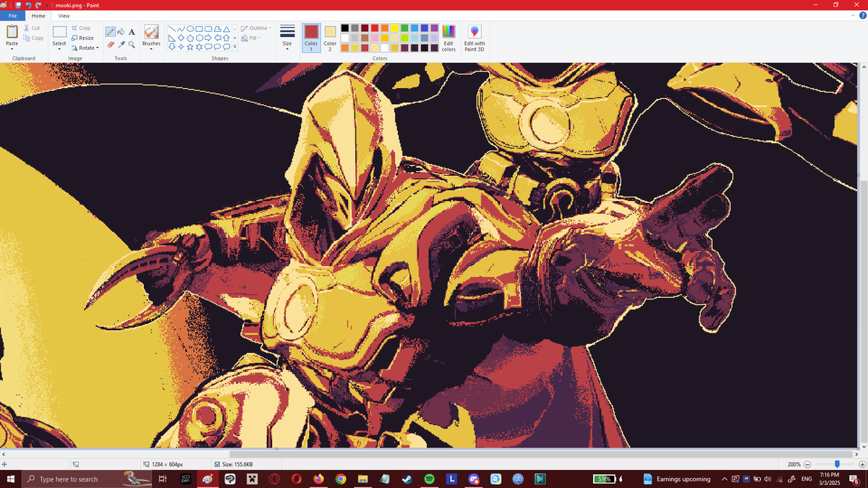The height and width of the screenshot is (488, 868).
Task: Click the Crop button
Action: click(x=80, y=28)
